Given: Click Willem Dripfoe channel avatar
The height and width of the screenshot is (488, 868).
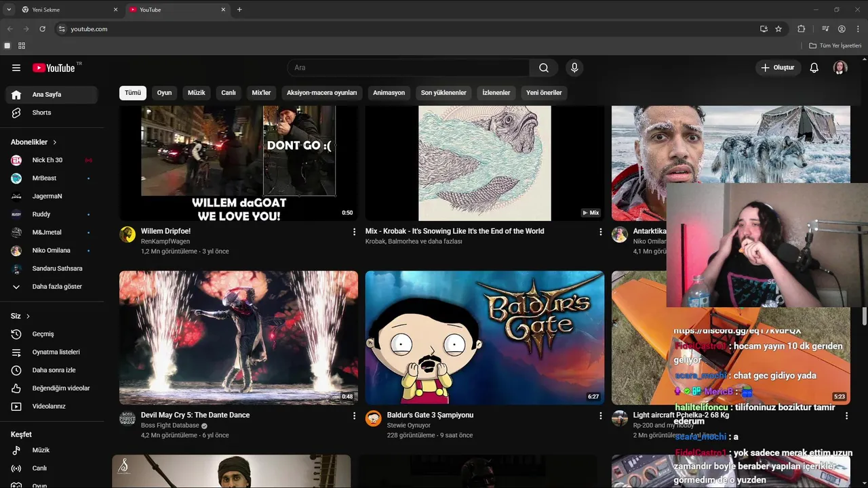Looking at the screenshot, I should (127, 235).
